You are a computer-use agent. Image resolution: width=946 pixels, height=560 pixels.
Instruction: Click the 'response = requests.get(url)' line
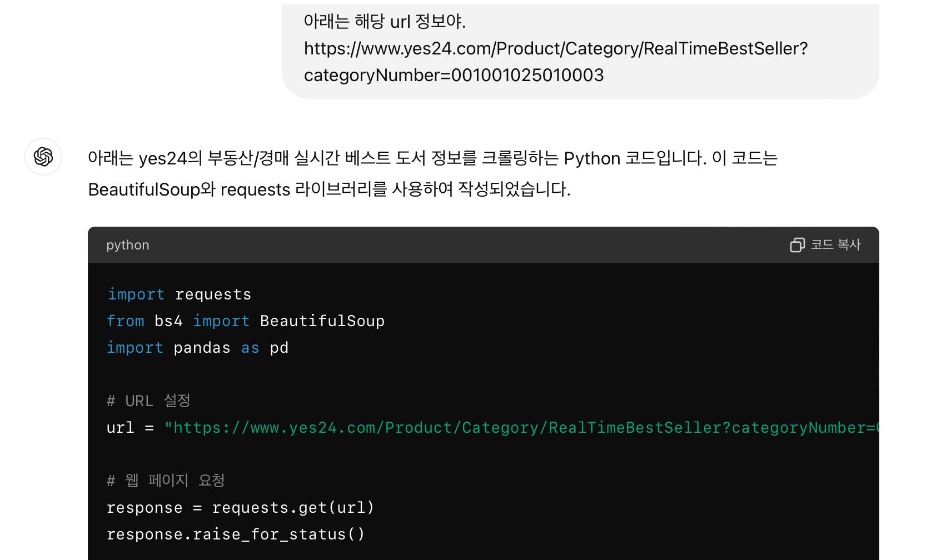click(x=240, y=508)
